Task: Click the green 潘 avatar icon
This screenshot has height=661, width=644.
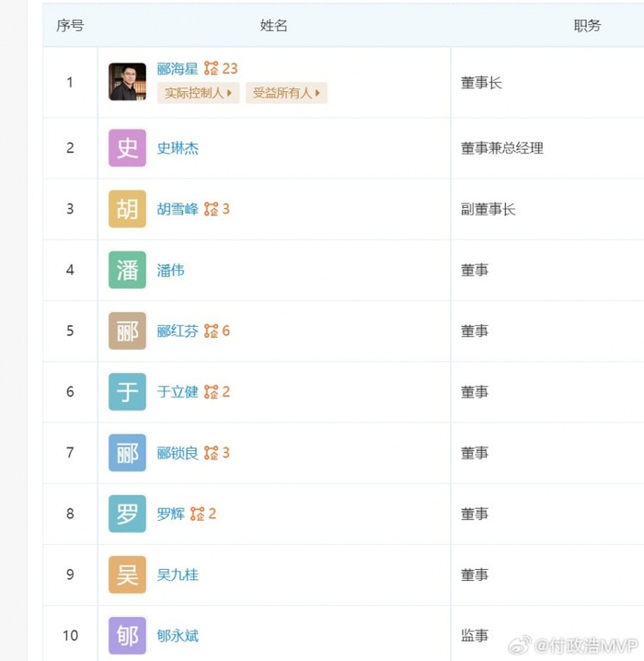Action: (x=127, y=270)
